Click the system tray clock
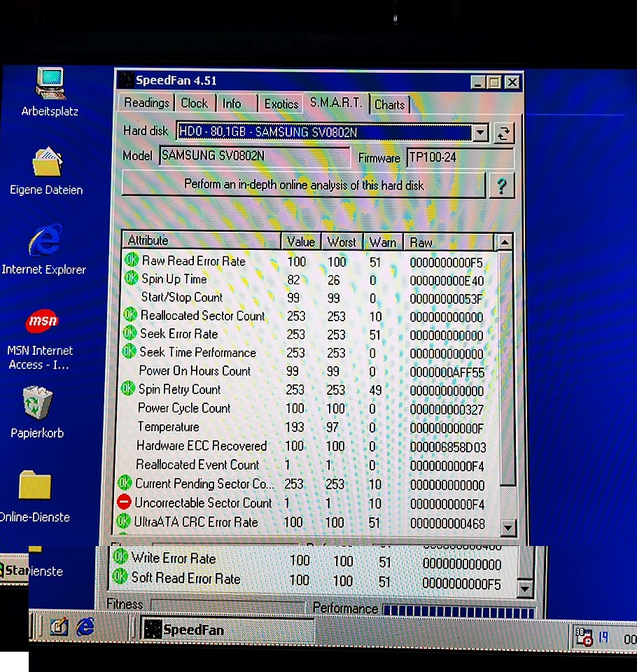The height and width of the screenshot is (672, 637). tap(630, 639)
